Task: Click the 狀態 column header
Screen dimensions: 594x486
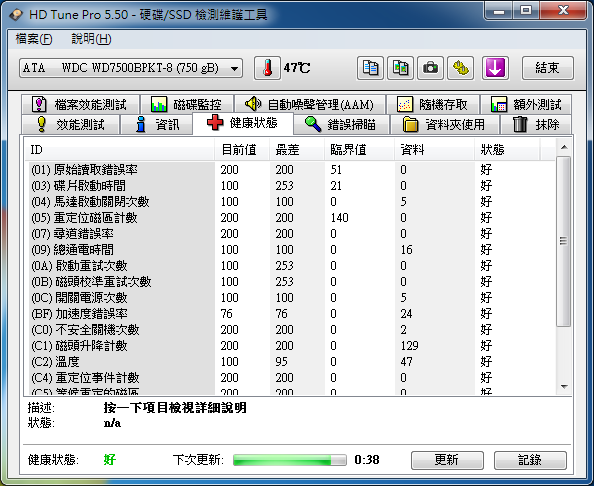Action: 507,150
